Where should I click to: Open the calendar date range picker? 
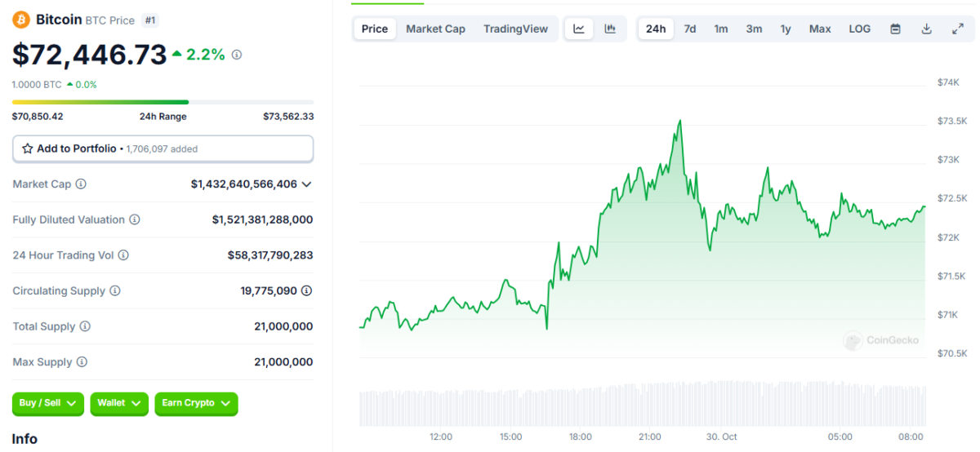(895, 29)
